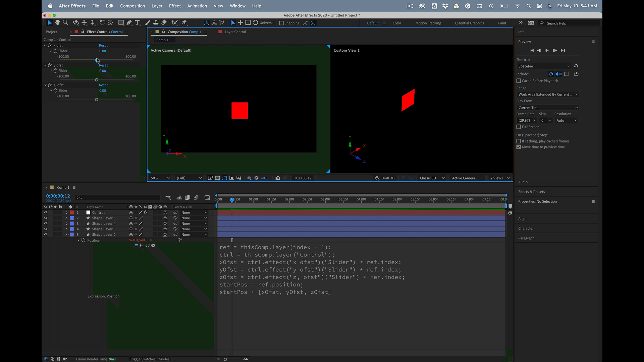This screenshot has width=644, height=362.
Task: Expand Shape Layer 4 properties
Action: [67, 224]
